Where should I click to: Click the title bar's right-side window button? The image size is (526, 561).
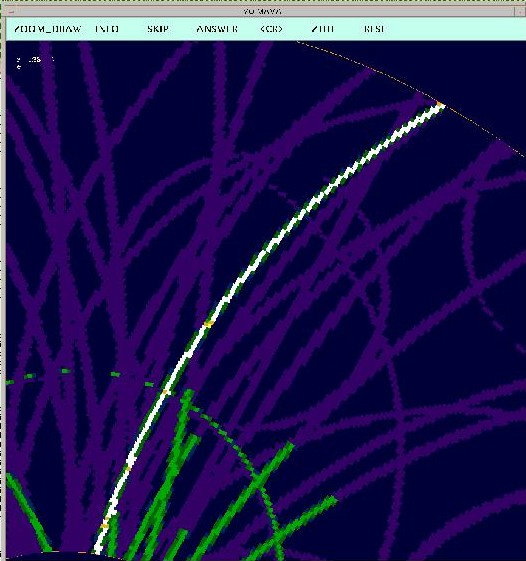pyautogui.click(x=519, y=11)
